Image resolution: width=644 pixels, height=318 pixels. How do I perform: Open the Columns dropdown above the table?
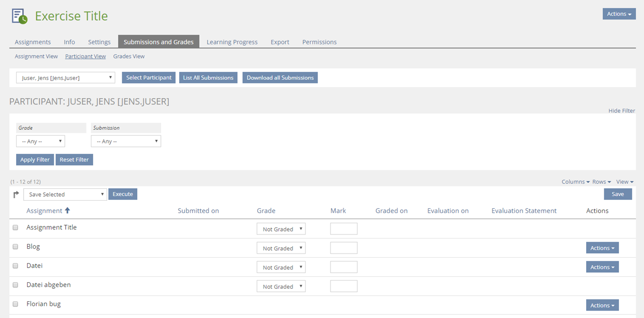[x=576, y=182]
